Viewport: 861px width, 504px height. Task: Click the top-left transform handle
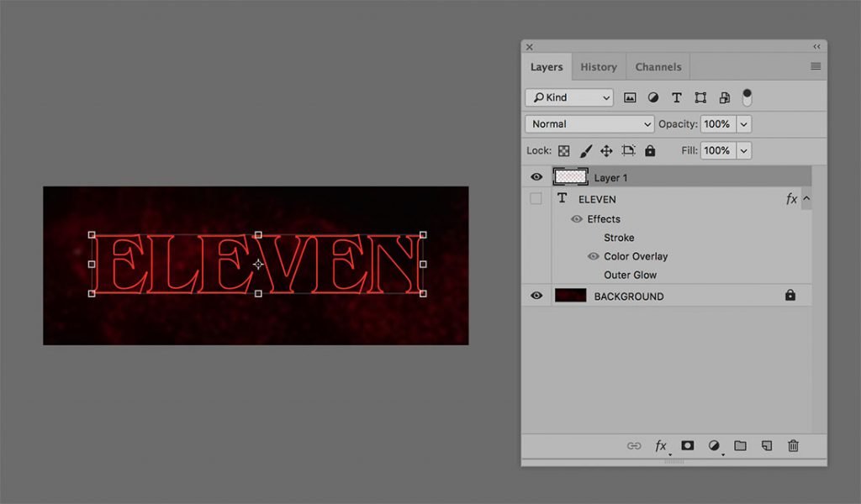click(92, 234)
